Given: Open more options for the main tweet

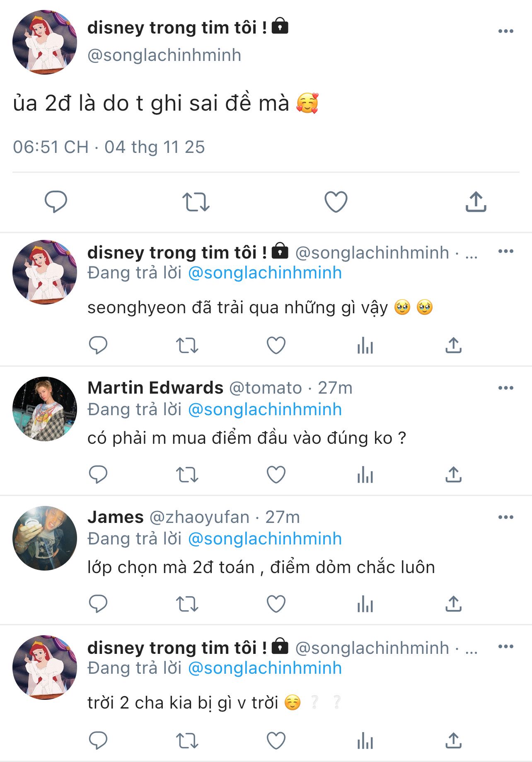Looking at the screenshot, I should (x=505, y=31).
